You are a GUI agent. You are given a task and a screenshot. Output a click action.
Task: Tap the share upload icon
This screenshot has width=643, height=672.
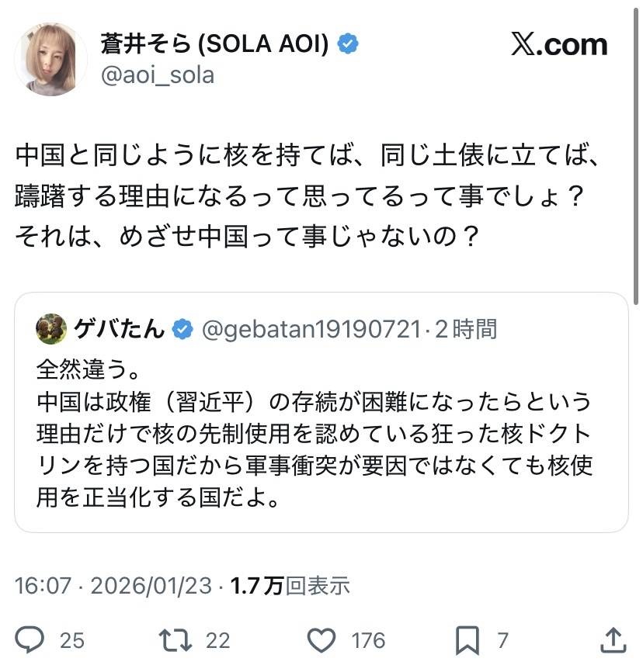[613, 639]
